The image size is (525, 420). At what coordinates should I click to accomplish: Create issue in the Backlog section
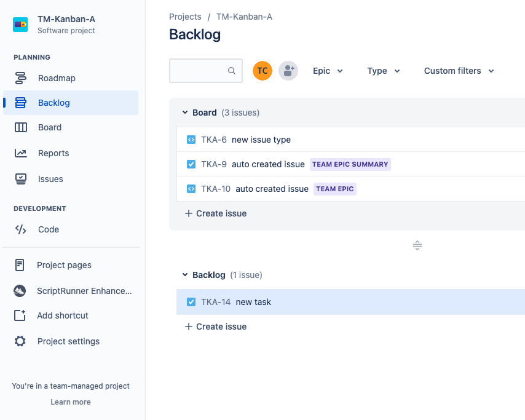click(x=216, y=327)
